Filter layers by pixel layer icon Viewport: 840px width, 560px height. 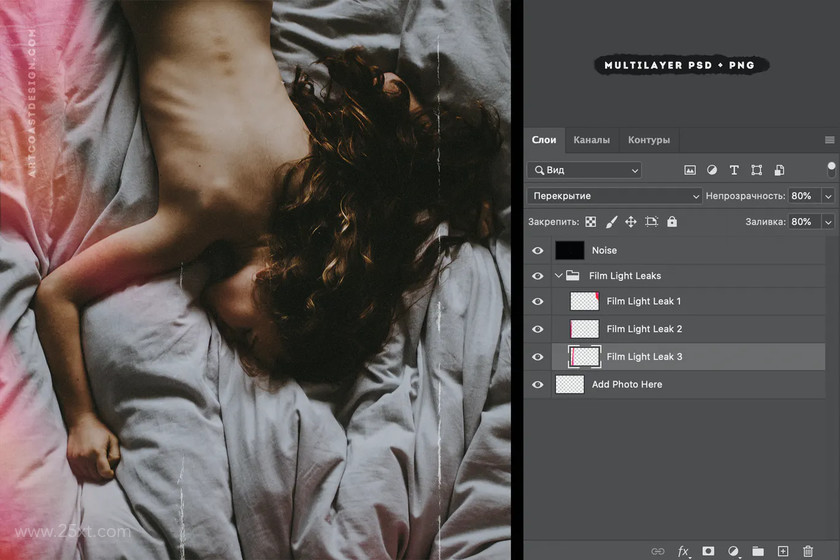(x=690, y=170)
